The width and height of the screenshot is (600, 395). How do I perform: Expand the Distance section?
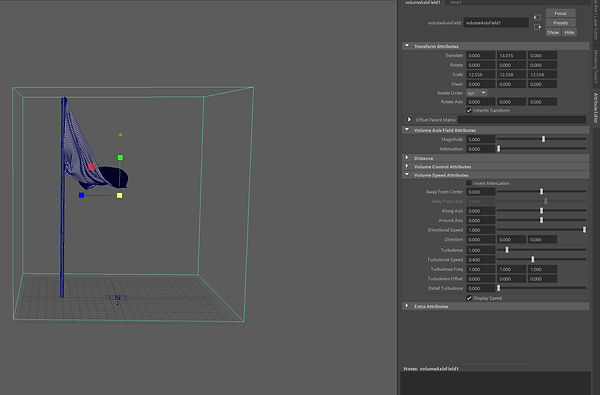407,158
